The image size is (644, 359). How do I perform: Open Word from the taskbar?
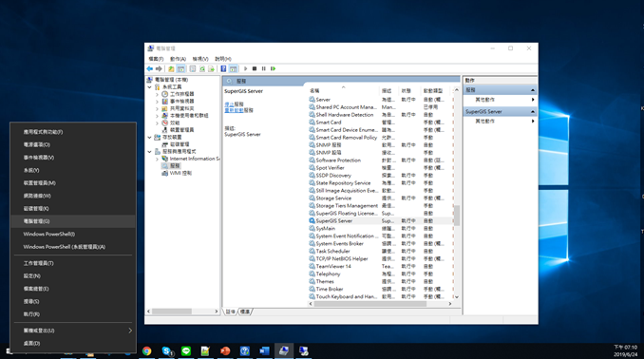click(264, 351)
